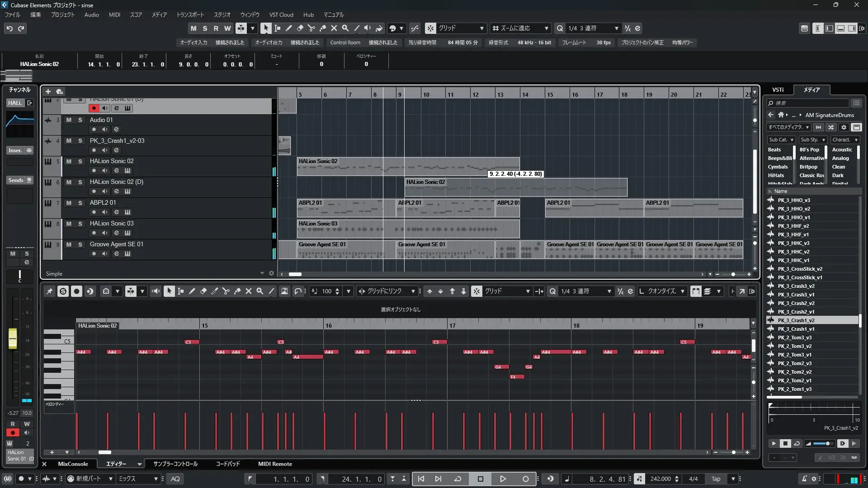The image size is (868, 488).
Task: Select the Eraser tool in main toolbar
Action: 300,28
